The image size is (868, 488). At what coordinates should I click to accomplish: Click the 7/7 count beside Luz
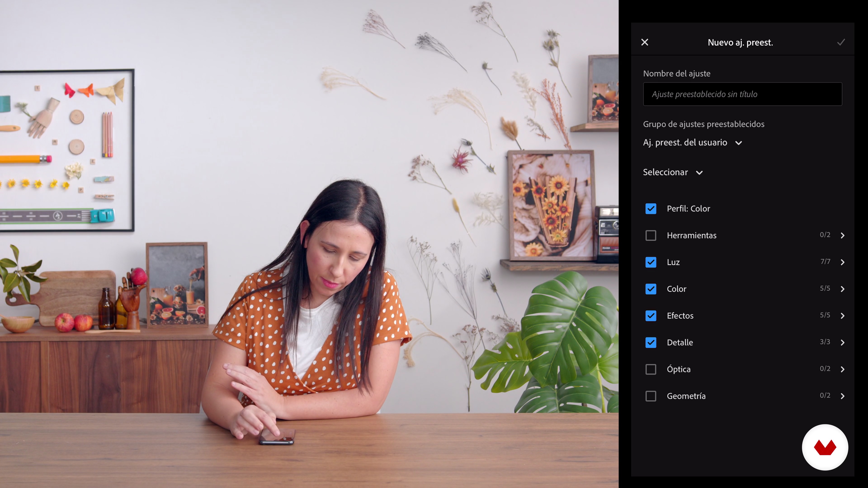825,262
